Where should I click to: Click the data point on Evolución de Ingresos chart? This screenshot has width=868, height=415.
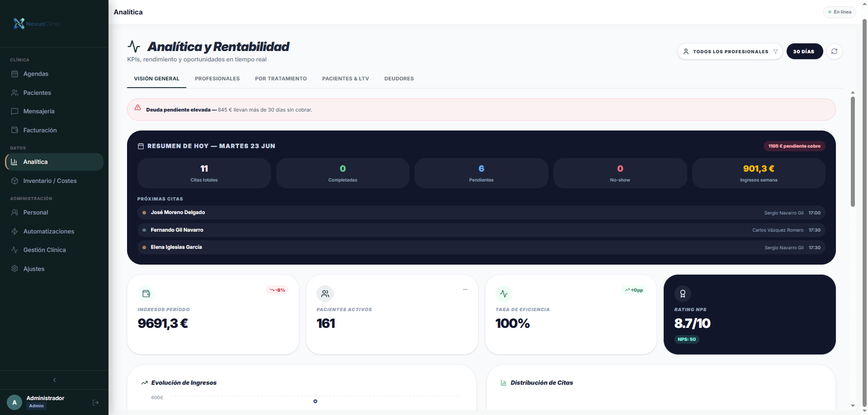click(315, 401)
